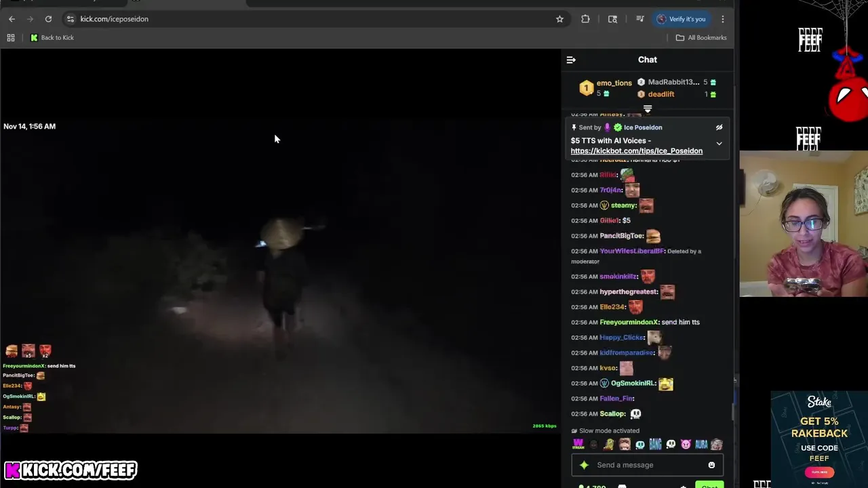Insert the white skull quick emote
The width and height of the screenshot is (868, 488).
pos(671,445)
